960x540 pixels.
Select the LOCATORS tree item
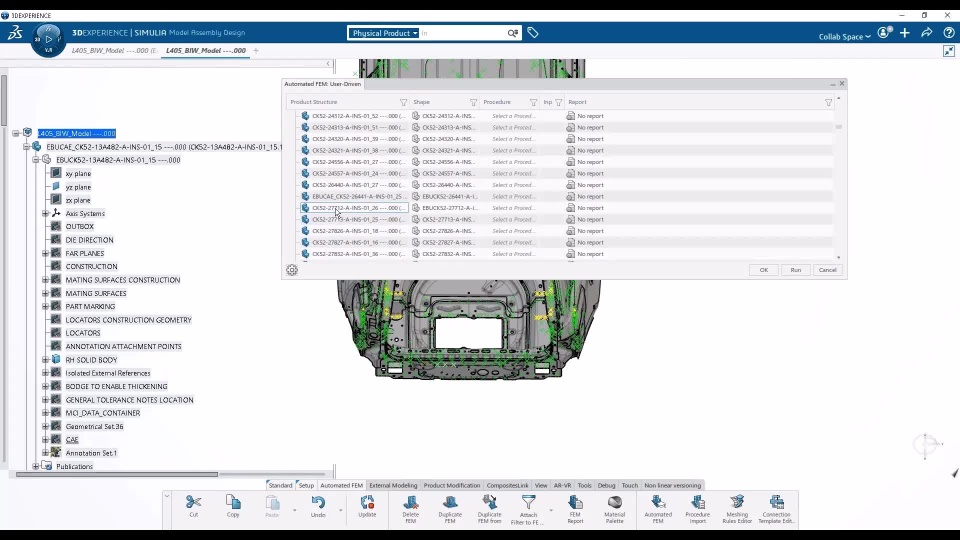click(83, 333)
